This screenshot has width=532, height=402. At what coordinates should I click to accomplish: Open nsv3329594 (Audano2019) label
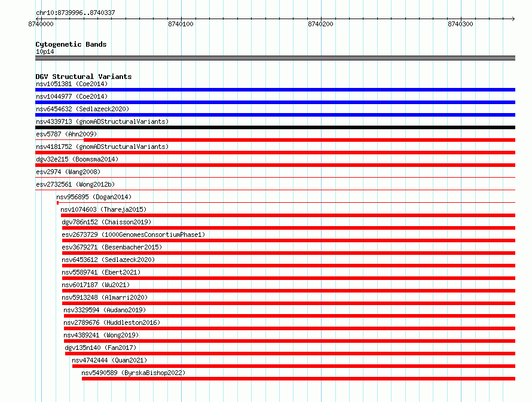105,310
